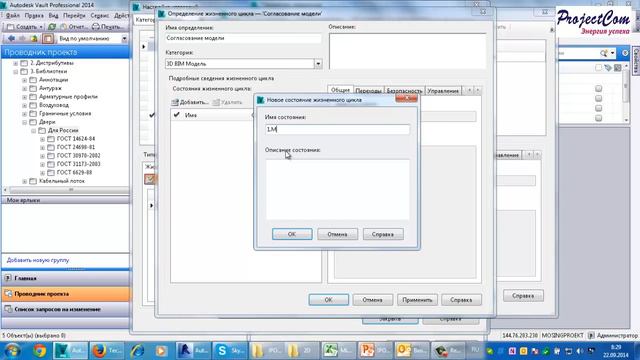This screenshot has width=640, height=360.
Task: Expand the ГОСТ 14624-84 folder
Action: point(42,139)
